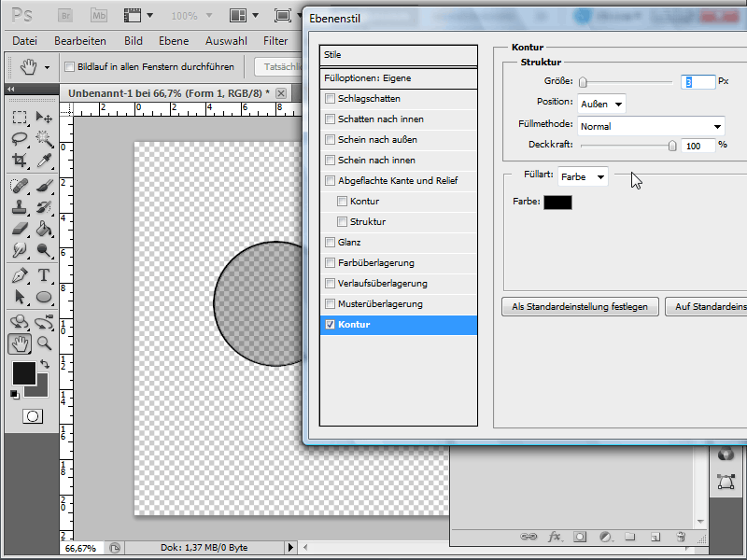The width and height of the screenshot is (747, 560).
Task: Select the Move tool
Action: (x=44, y=118)
